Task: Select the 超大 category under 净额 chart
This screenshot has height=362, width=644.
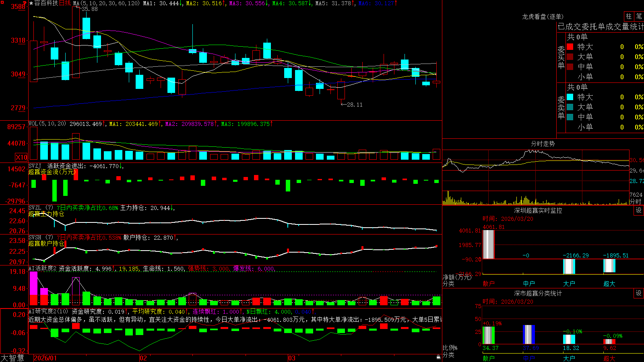Action: [x=609, y=284]
